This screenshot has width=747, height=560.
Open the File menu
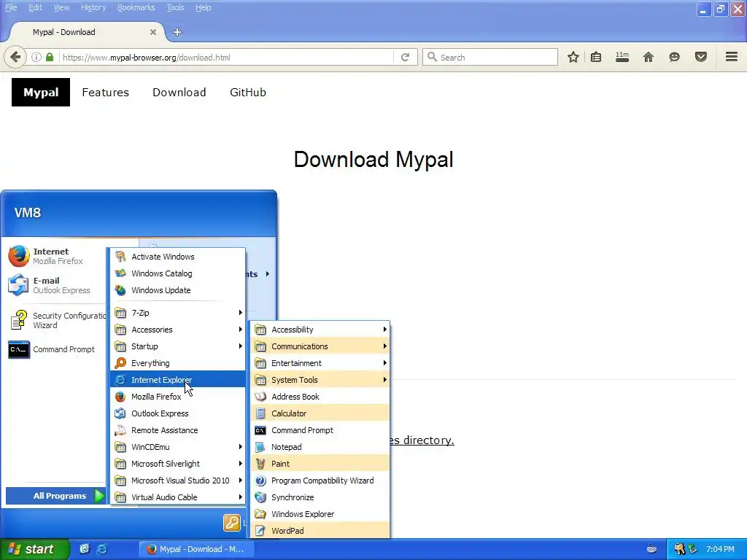pyautogui.click(x=11, y=7)
